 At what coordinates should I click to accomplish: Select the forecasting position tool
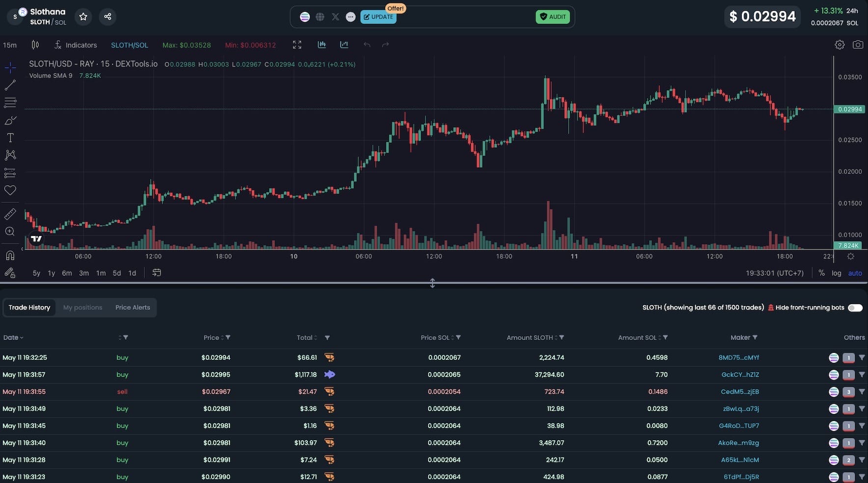coord(10,173)
